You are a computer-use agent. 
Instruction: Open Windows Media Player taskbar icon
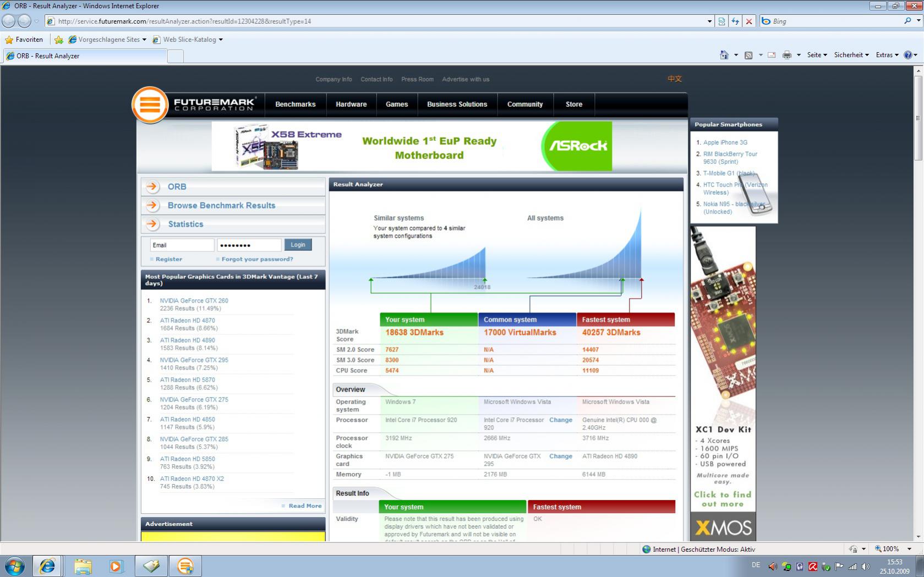(116, 566)
